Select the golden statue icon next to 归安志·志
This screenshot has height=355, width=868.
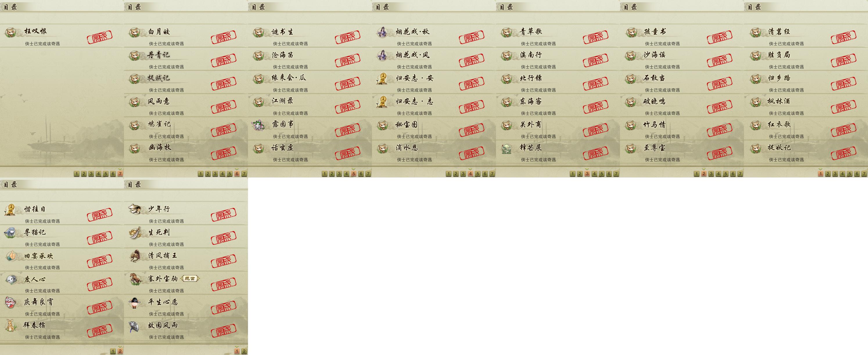(383, 102)
